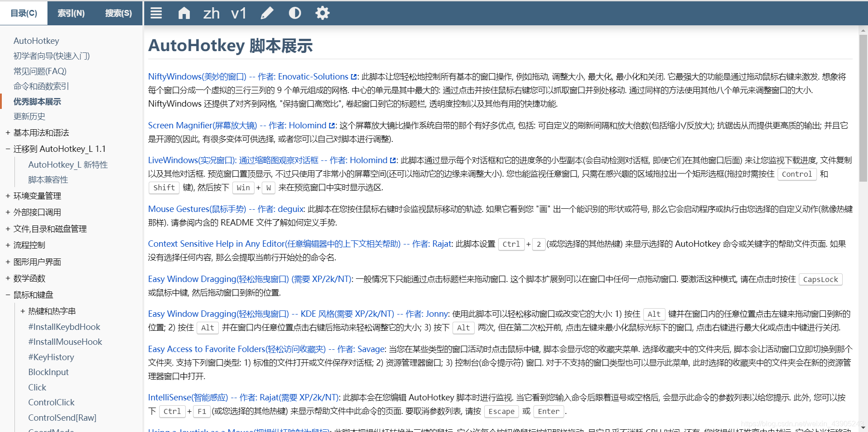868x432 pixels.
Task: Open 常见问题(FAQ) entry
Action: [40, 71]
